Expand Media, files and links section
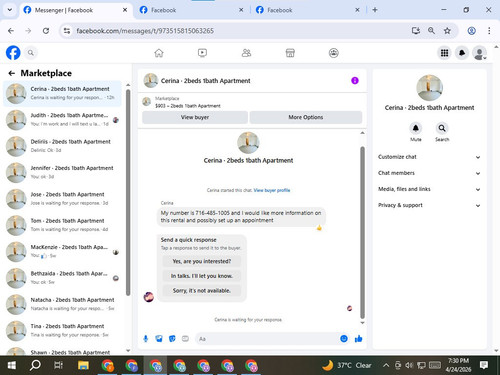 click(x=429, y=189)
